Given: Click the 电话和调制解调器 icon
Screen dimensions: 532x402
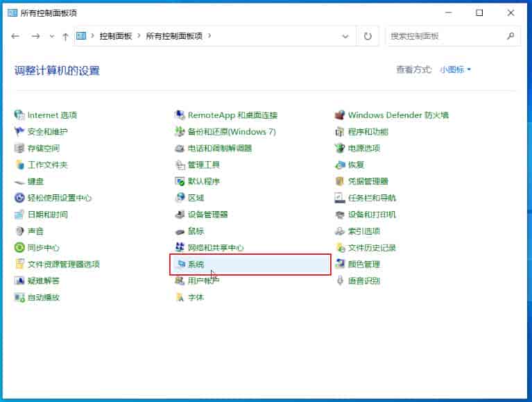Looking at the screenshot, I should coord(180,148).
